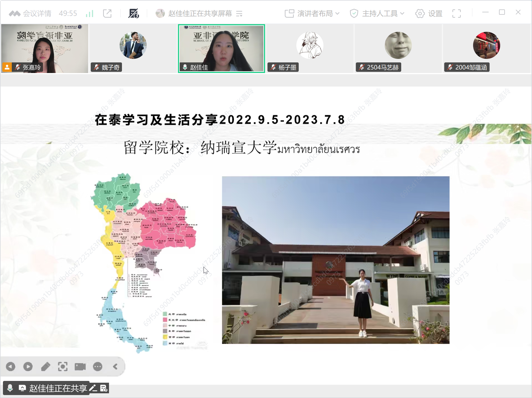
Task: Click the focus frame icon in slide toolbar
Action: (63, 367)
